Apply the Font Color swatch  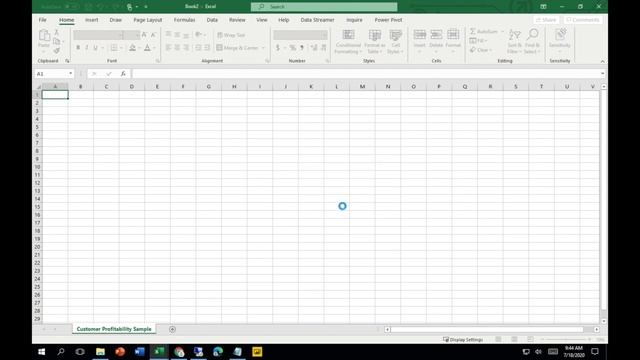click(147, 48)
